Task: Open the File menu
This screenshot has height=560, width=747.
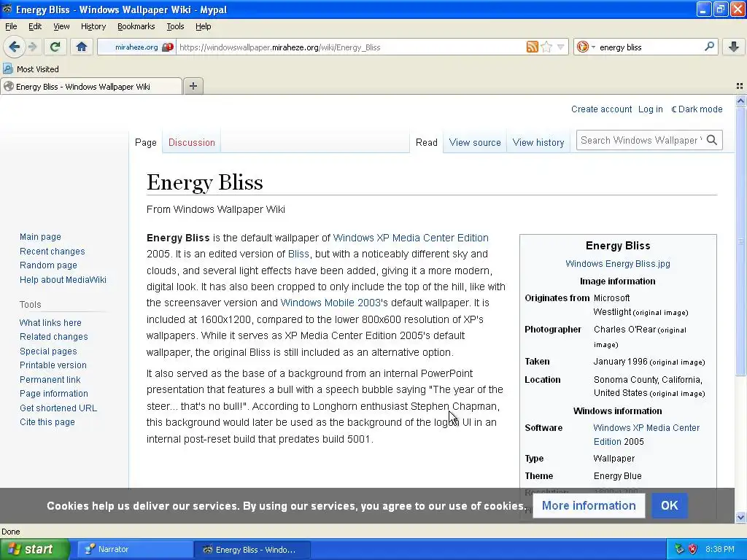Action: (x=11, y=26)
